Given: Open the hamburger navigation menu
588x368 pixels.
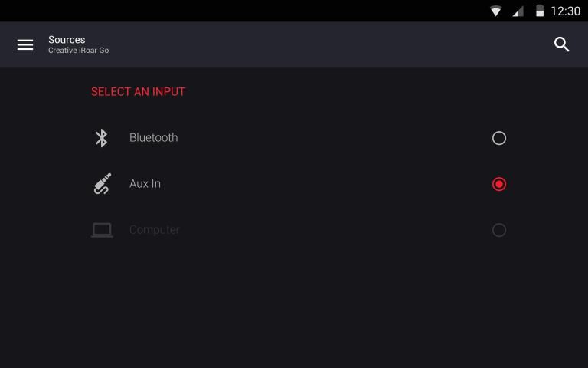Looking at the screenshot, I should click(x=25, y=44).
